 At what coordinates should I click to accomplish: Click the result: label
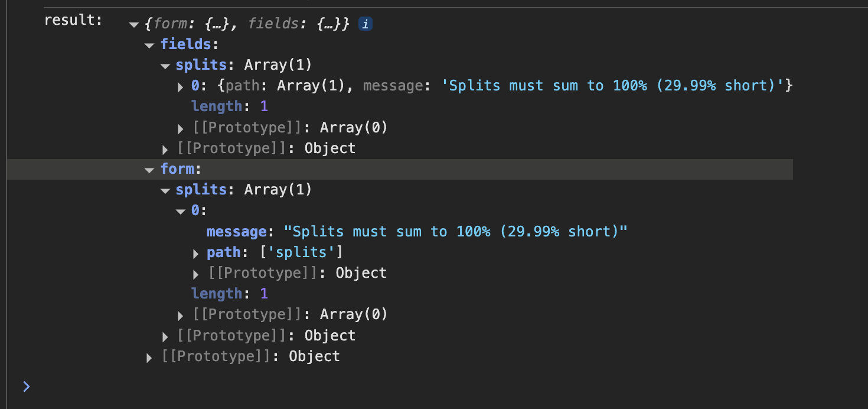pyautogui.click(x=73, y=20)
